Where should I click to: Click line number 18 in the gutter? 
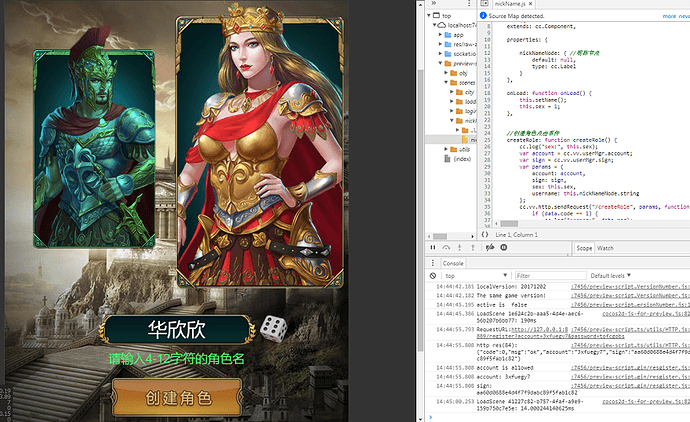[x=487, y=93]
